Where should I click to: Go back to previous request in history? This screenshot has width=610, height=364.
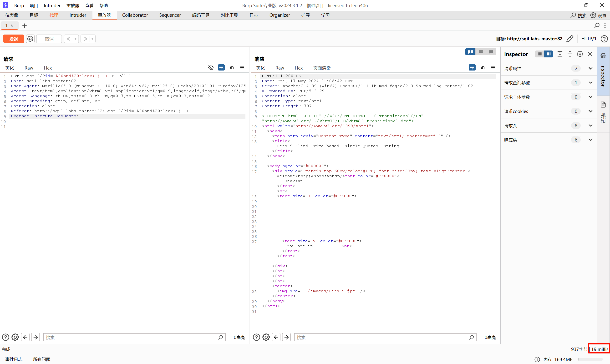point(68,39)
